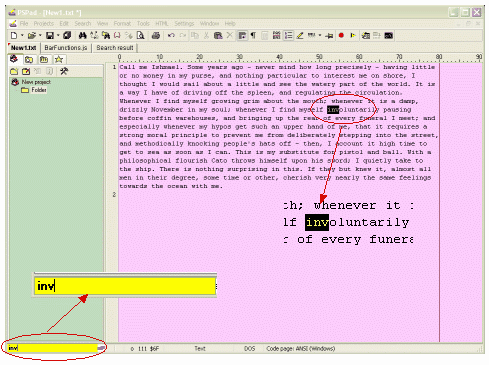The width and height of the screenshot is (489, 365).
Task: Start macro recording with the red circle
Action: pos(341,35)
